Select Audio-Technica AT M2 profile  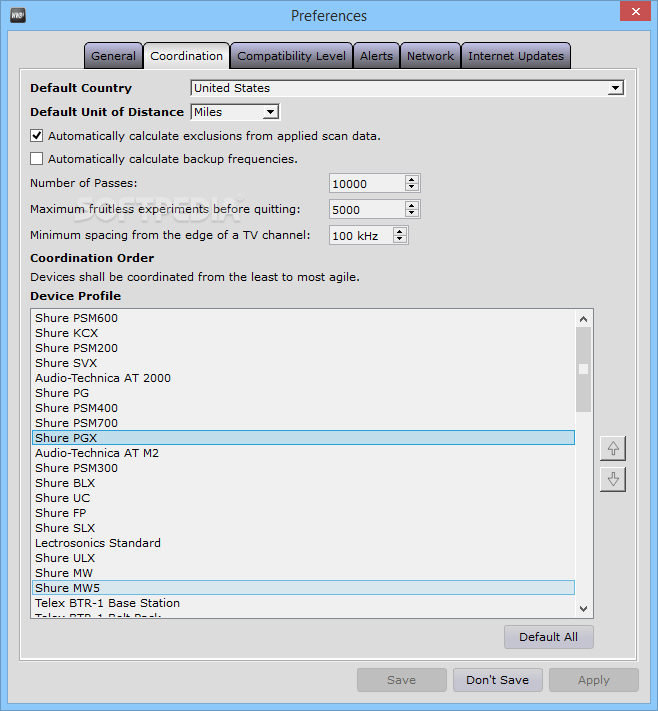point(303,453)
